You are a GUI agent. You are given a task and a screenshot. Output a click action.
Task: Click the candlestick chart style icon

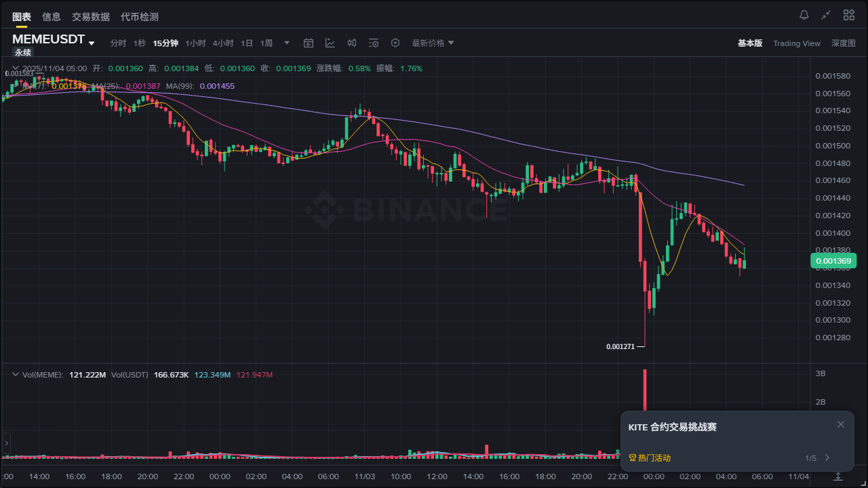(x=352, y=43)
